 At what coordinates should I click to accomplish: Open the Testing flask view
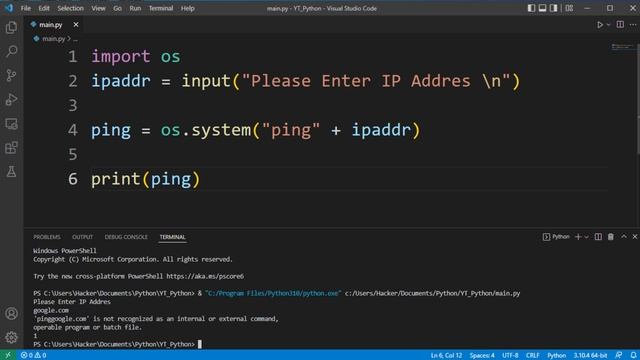tap(11, 171)
